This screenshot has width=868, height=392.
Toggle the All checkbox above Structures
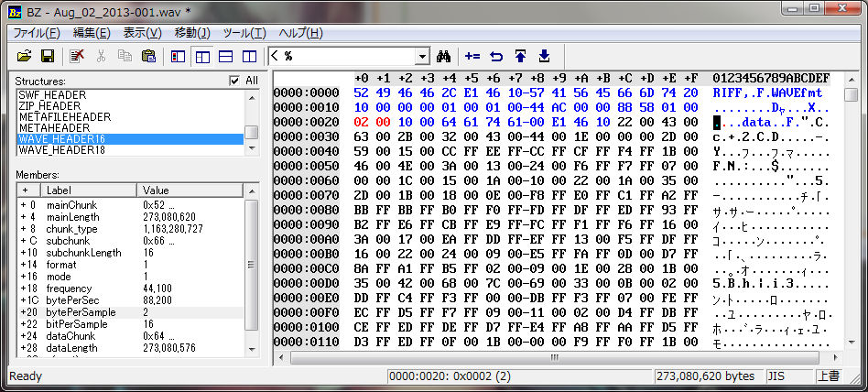[235, 81]
